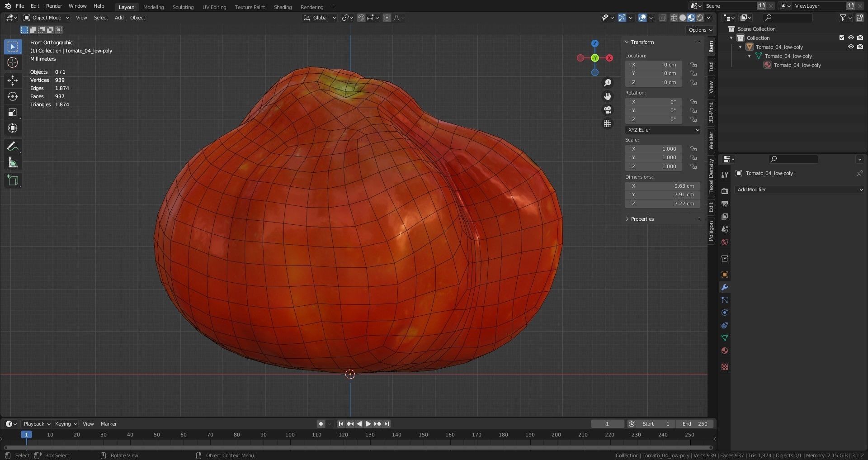Toggle X-ray shading mode
Image resolution: width=868 pixels, height=460 pixels.
662,18
